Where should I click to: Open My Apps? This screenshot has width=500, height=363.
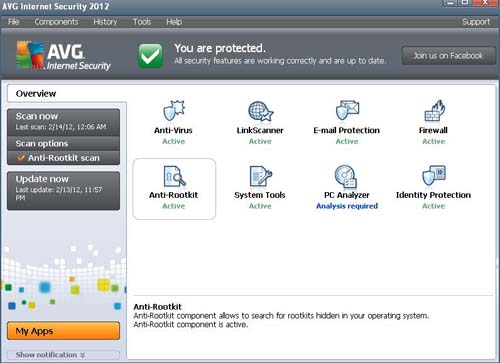coord(63,331)
